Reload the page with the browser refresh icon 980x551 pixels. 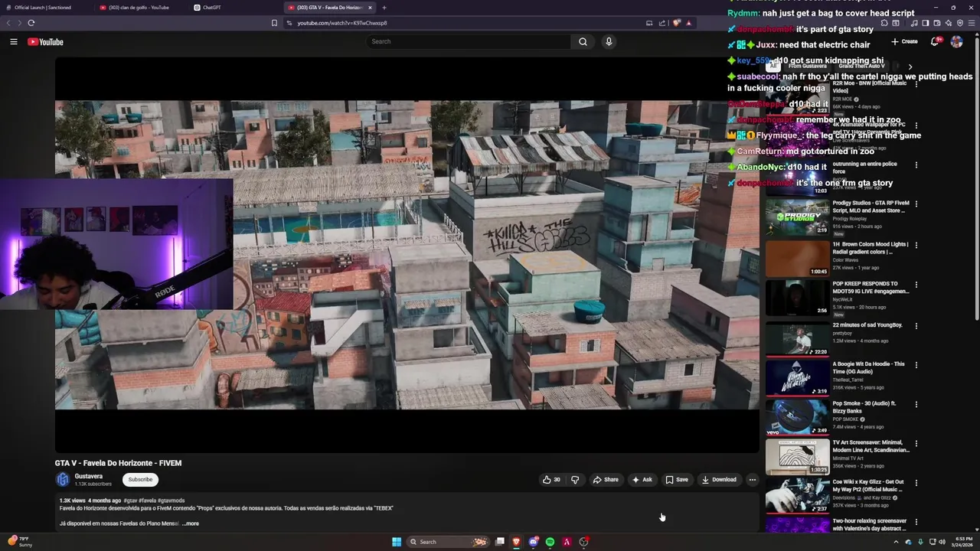[x=31, y=23]
